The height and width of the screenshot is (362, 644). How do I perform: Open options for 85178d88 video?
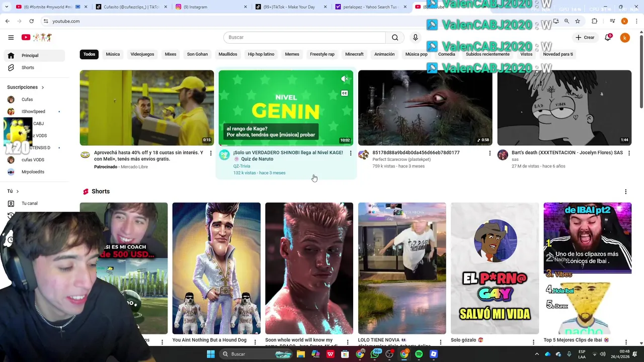[x=490, y=153]
